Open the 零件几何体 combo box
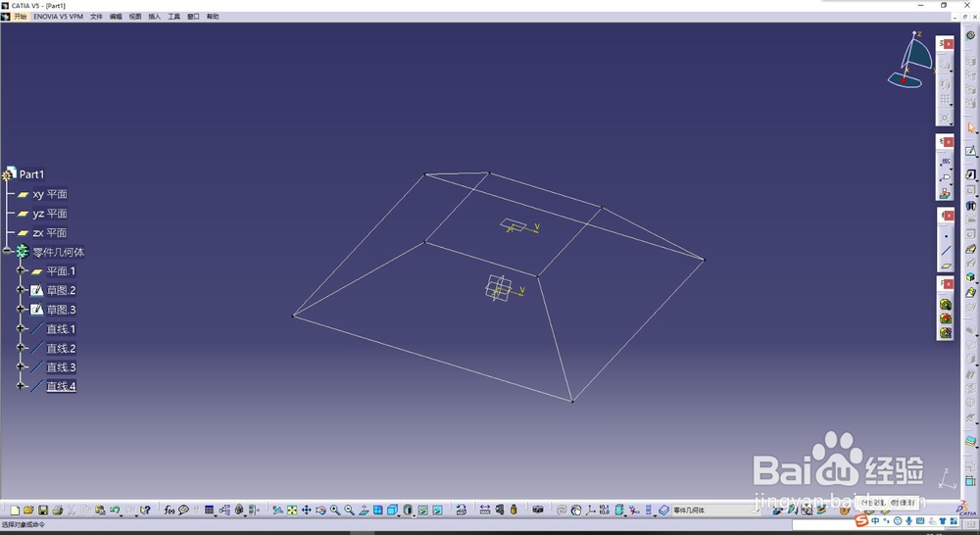The image size is (980, 535). click(715, 510)
